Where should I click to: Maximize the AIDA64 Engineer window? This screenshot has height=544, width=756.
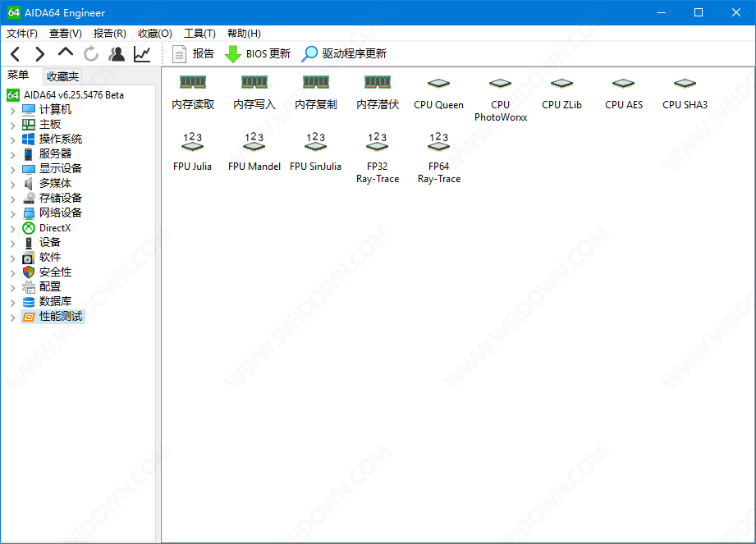(699, 12)
